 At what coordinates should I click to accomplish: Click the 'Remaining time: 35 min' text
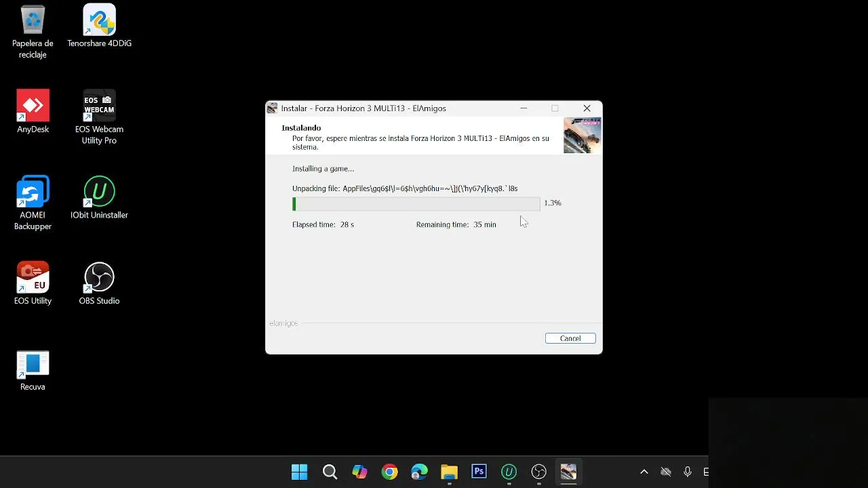(456, 224)
